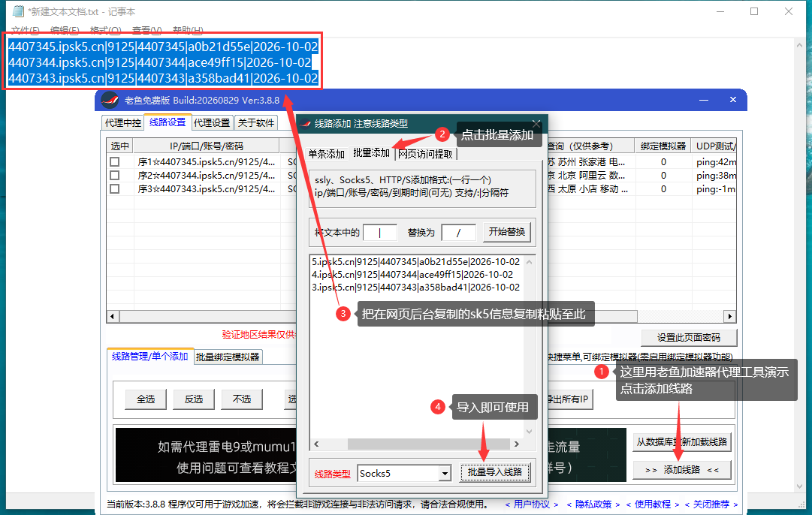Close the 线路添加 dialog
Screen dimensions: 812x515
(x=536, y=124)
